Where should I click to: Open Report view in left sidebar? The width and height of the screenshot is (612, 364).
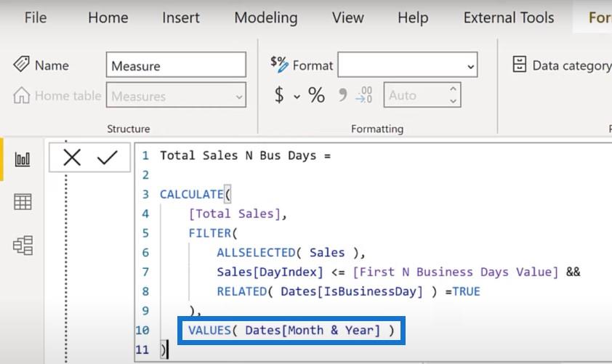tap(23, 160)
